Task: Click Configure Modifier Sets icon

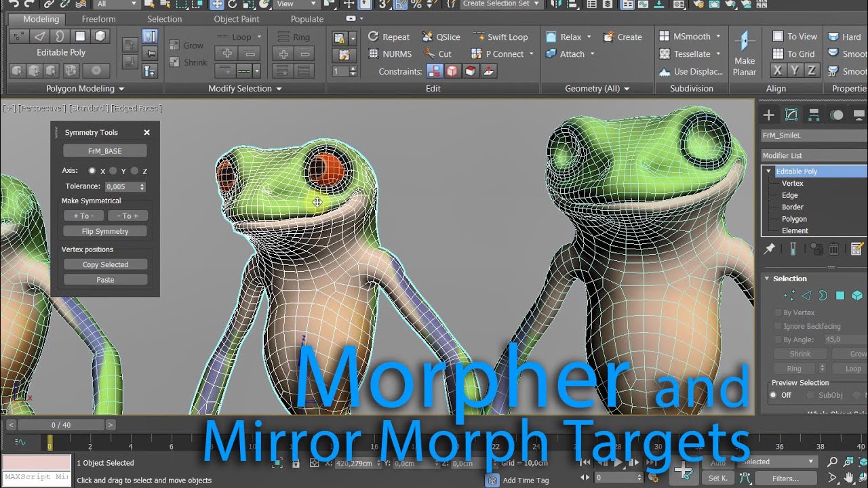Action: pos(856,249)
